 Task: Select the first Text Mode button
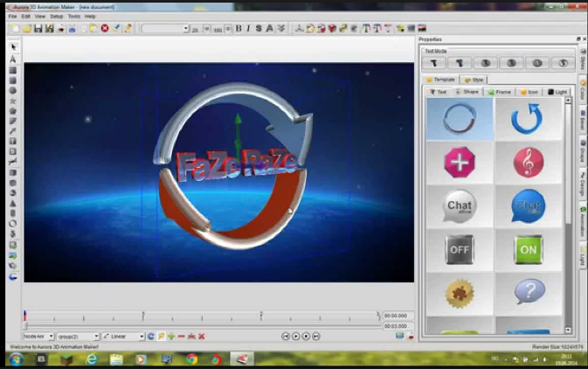pos(434,63)
